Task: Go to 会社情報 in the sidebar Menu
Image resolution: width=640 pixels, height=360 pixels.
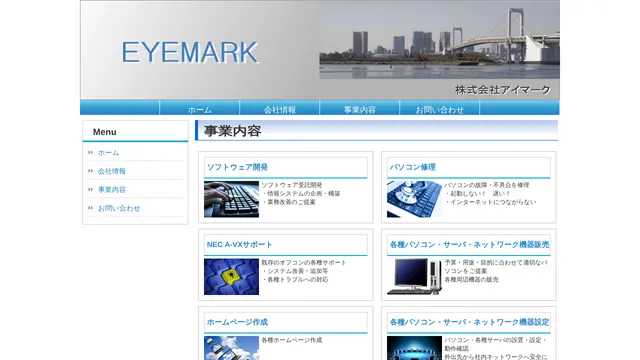Action: (x=112, y=171)
